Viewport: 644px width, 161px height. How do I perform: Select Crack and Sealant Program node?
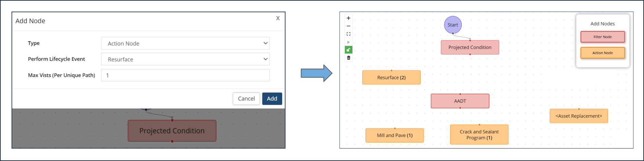point(479,135)
